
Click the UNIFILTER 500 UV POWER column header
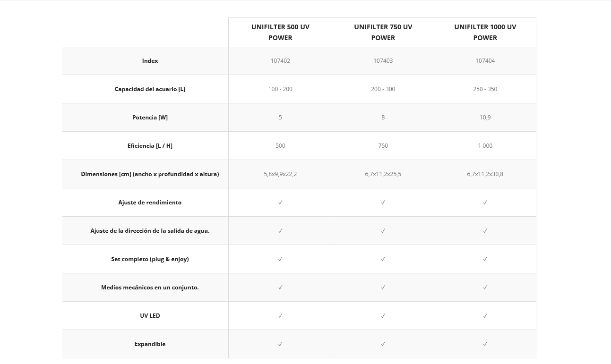pyautogui.click(x=280, y=32)
